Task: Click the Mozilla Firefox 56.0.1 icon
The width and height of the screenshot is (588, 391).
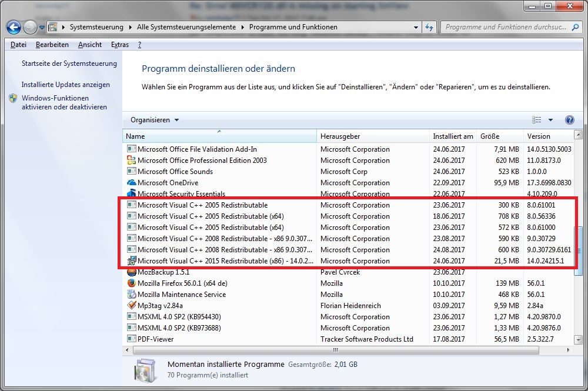Action: tap(131, 283)
